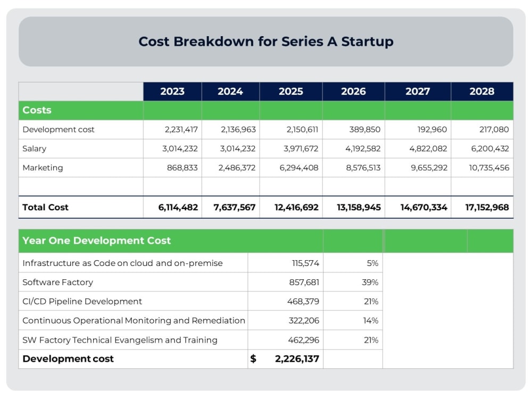Image resolution: width=532 pixels, height=399 pixels.
Task: Select the 2027 column header
Action: tap(418, 91)
